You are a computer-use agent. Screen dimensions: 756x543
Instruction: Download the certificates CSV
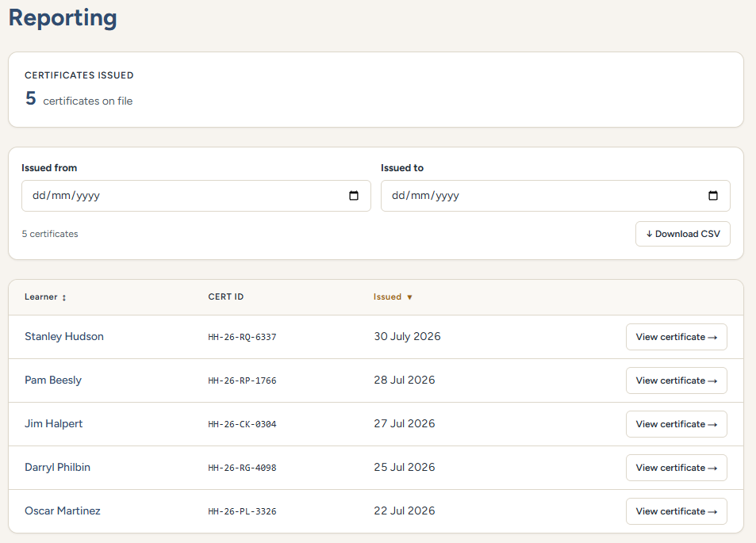683,234
